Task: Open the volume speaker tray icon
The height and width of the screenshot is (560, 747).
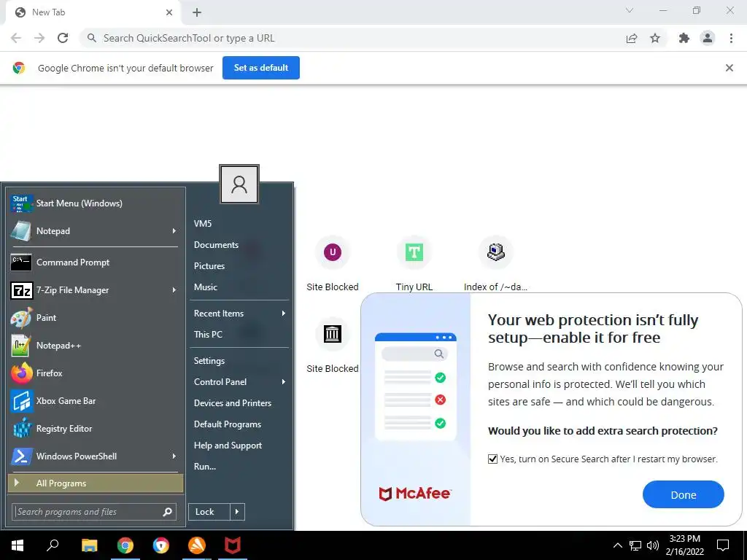Action: click(x=653, y=545)
